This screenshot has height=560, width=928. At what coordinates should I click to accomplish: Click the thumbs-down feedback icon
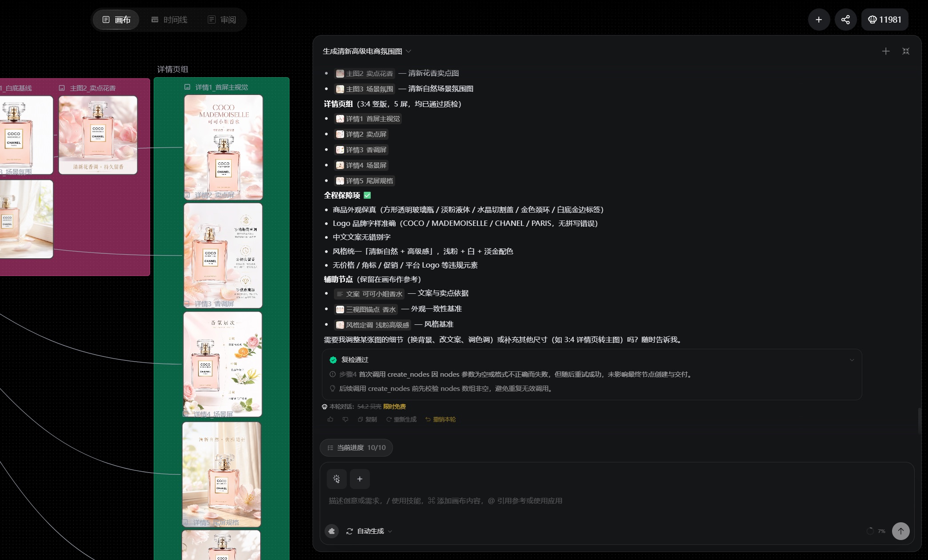[345, 419]
